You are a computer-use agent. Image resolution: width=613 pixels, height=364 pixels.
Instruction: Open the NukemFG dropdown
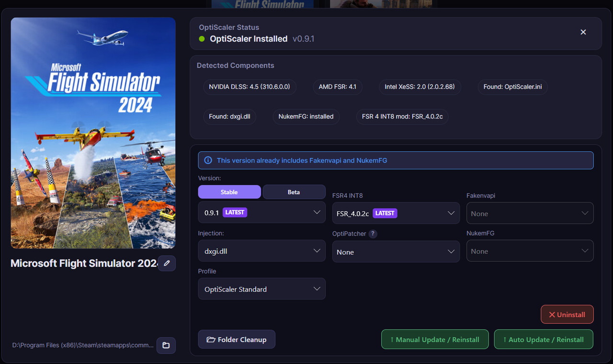[530, 251]
